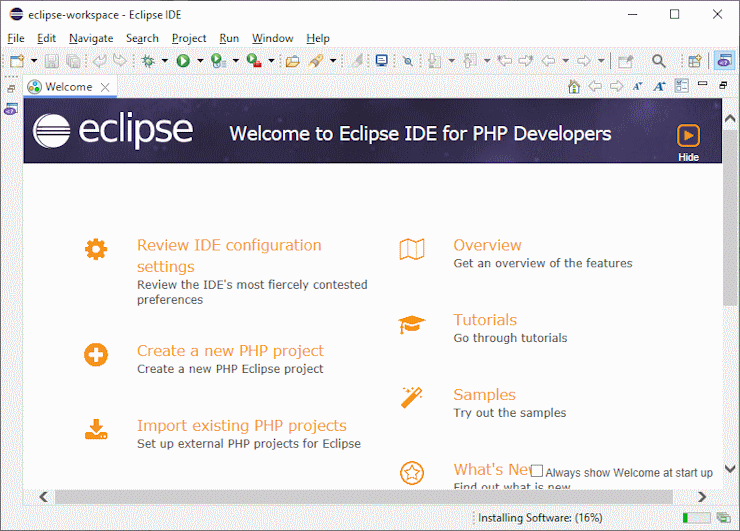Expand the Previous Annotation dropdown arrow
Image resolution: width=740 pixels, height=531 pixels.
click(x=487, y=61)
